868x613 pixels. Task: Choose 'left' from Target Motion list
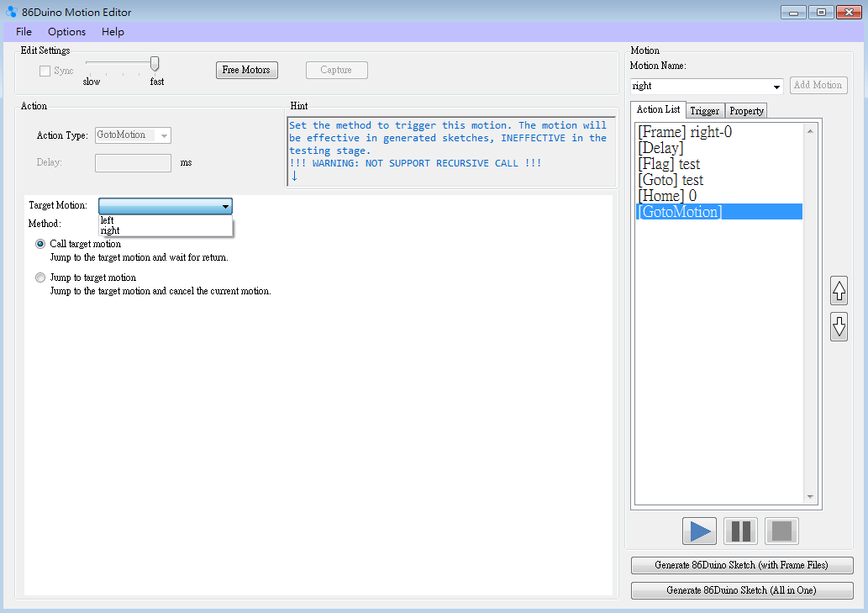(166, 219)
